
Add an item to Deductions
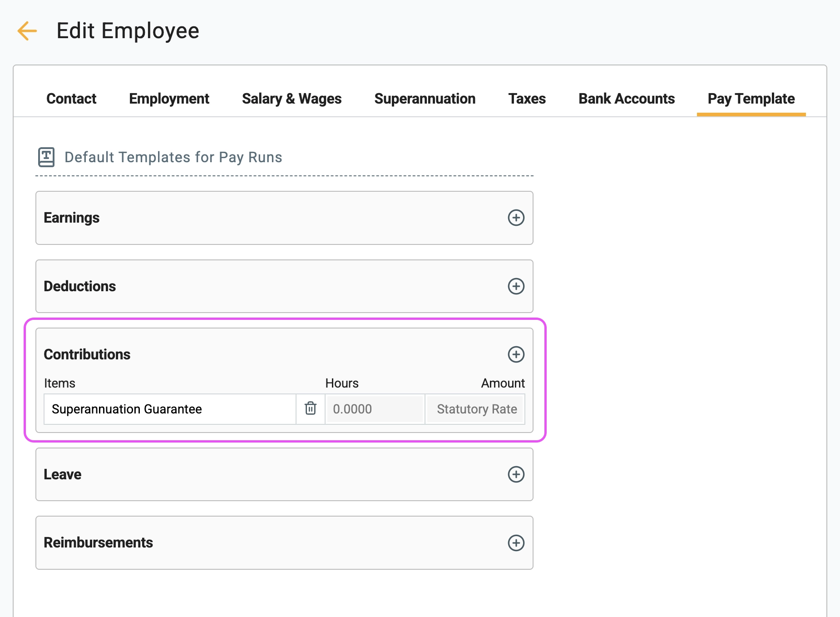[516, 286]
